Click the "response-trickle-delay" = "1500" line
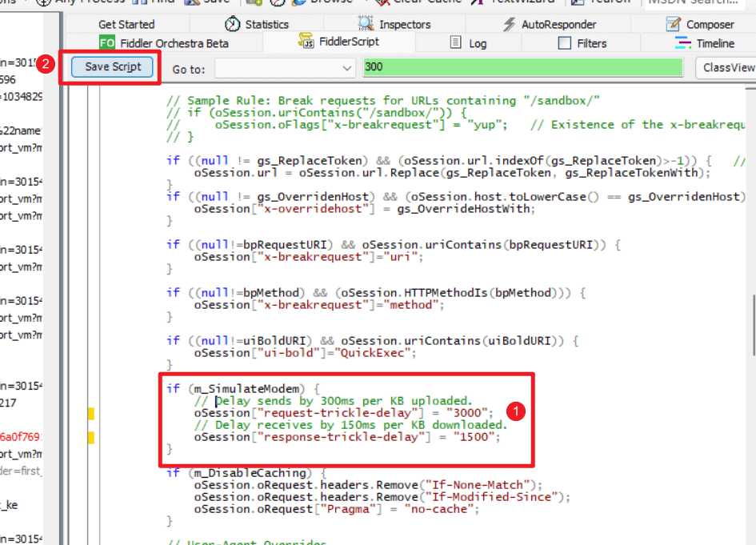 tap(347, 437)
